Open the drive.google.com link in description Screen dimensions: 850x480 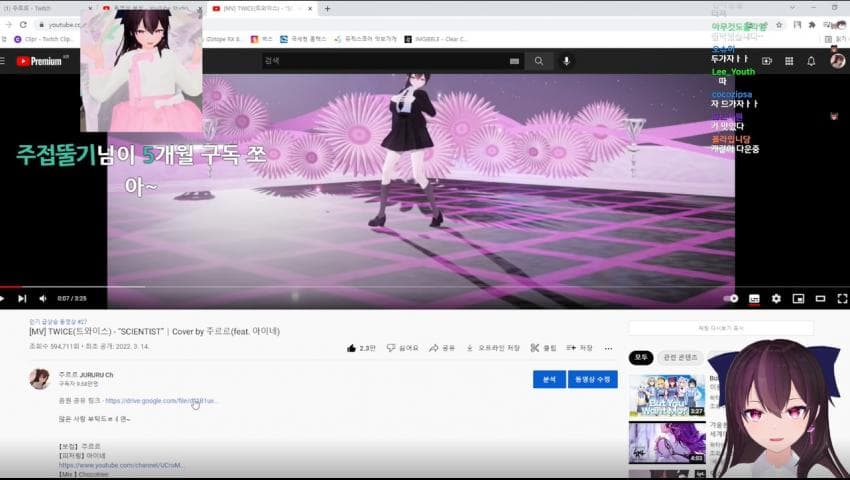(x=162, y=401)
